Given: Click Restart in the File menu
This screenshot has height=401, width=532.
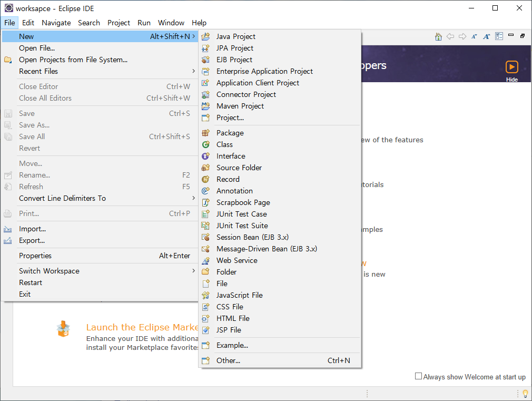Looking at the screenshot, I should point(100,282).
